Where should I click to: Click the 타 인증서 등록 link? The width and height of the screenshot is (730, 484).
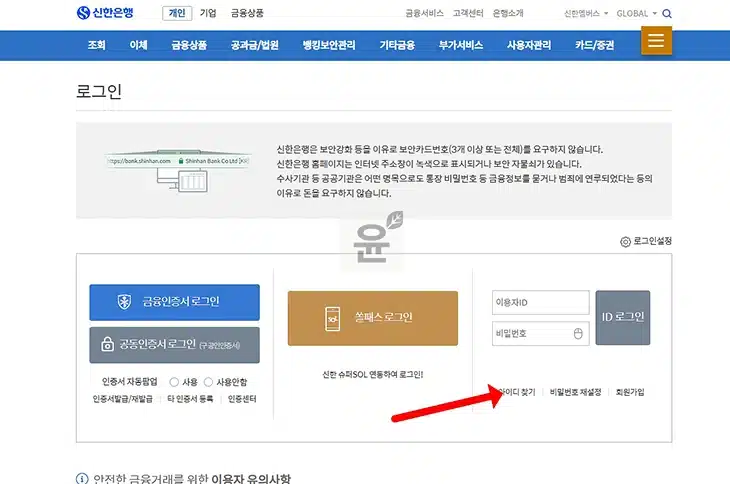pyautogui.click(x=190, y=399)
